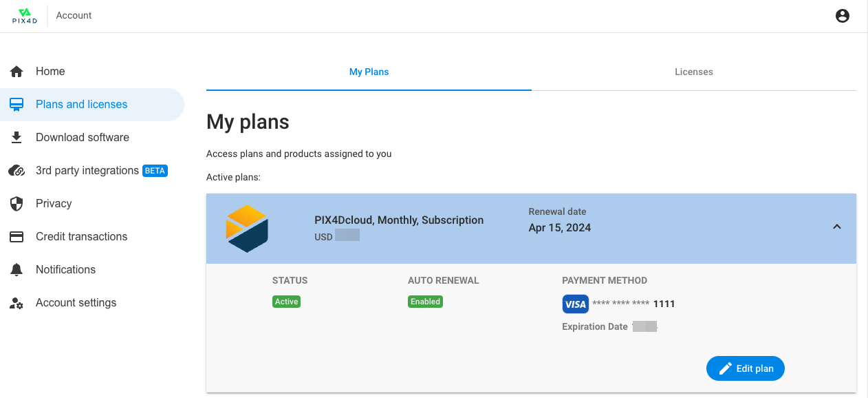
Task: Select the My Plans tab
Action: [369, 72]
